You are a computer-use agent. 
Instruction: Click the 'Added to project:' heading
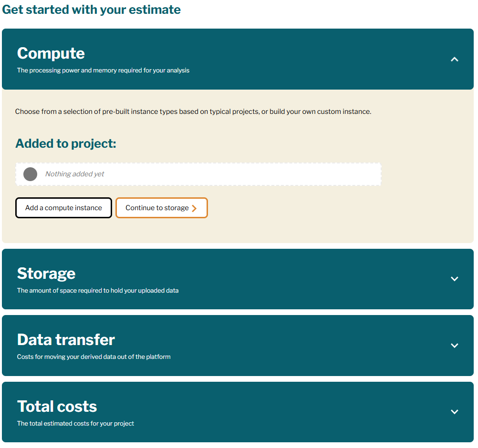point(66,143)
